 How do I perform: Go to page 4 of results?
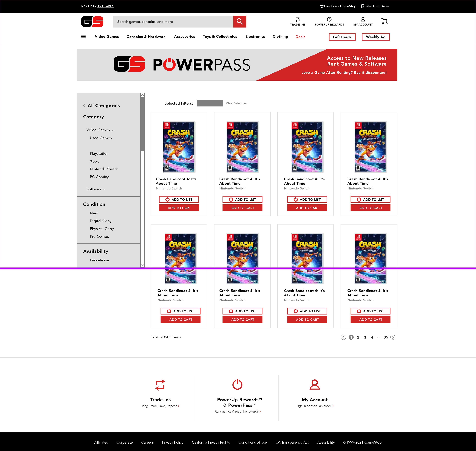click(x=372, y=337)
